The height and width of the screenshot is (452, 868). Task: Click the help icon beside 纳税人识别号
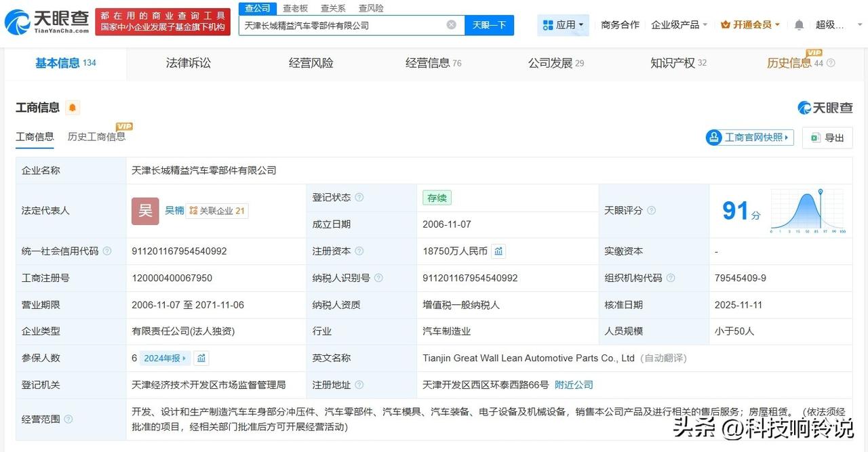pyautogui.click(x=378, y=278)
